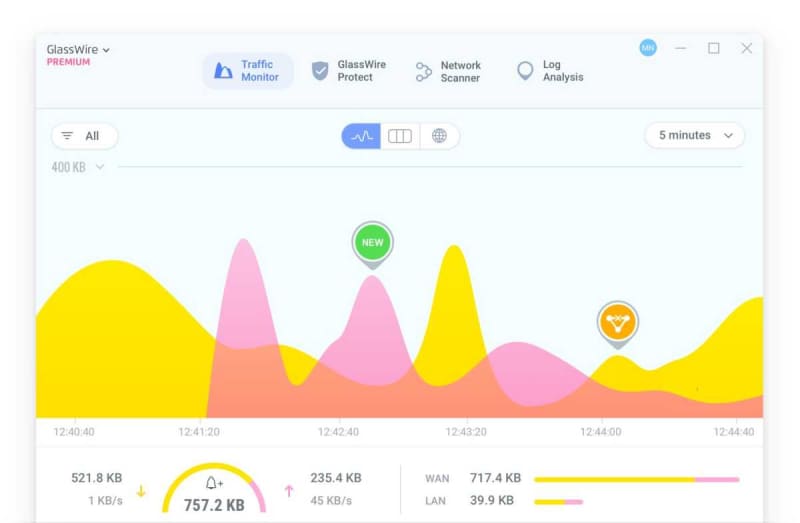Image resolution: width=800 pixels, height=523 pixels.
Task: Click the bell alert icon in gauge
Action: (214, 484)
